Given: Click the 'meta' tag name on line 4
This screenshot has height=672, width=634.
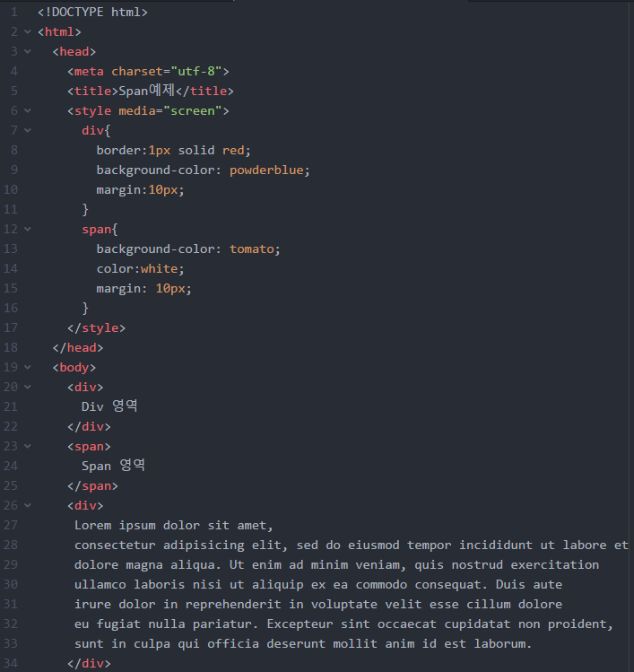Looking at the screenshot, I should pyautogui.click(x=89, y=71).
